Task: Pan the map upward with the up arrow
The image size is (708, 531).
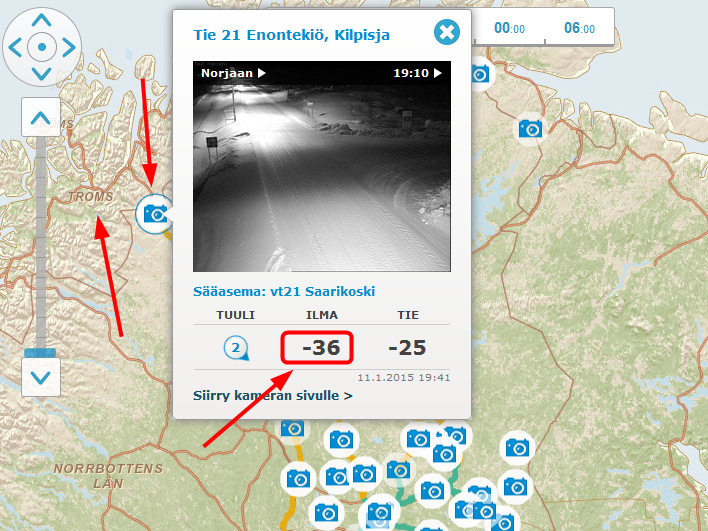Action: pyautogui.click(x=42, y=19)
